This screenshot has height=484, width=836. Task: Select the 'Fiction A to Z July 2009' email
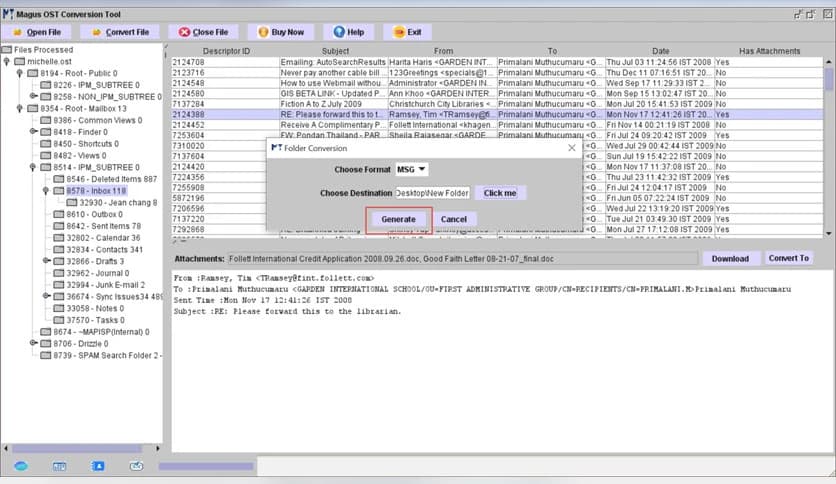pos(497,104)
